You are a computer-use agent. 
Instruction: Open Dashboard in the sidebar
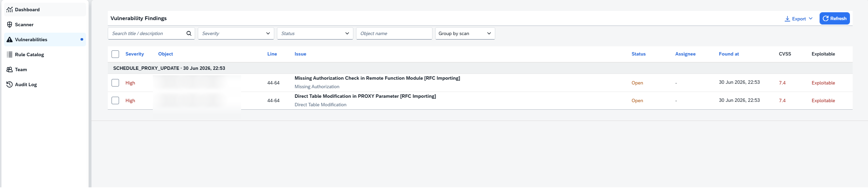click(x=45, y=10)
